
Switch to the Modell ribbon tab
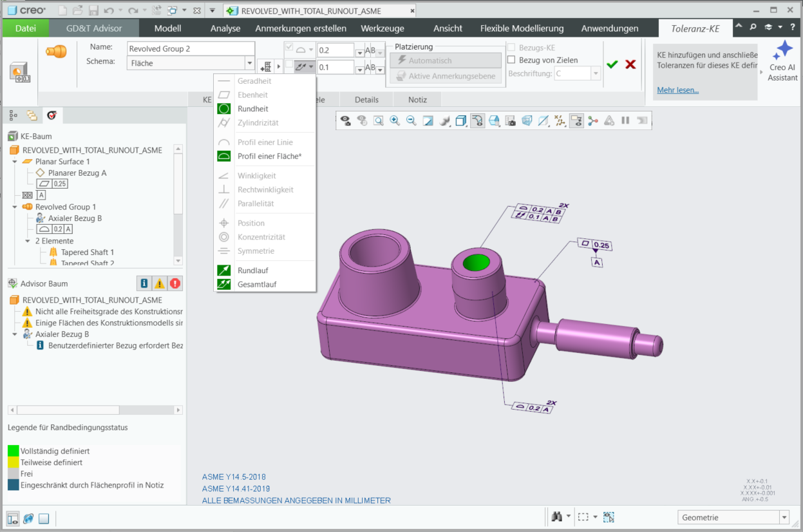pos(167,28)
